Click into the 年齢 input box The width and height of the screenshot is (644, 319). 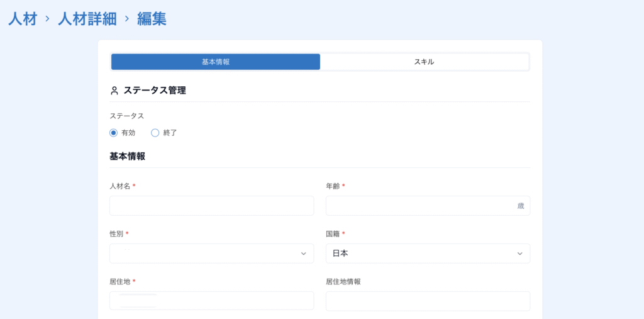[x=420, y=206]
